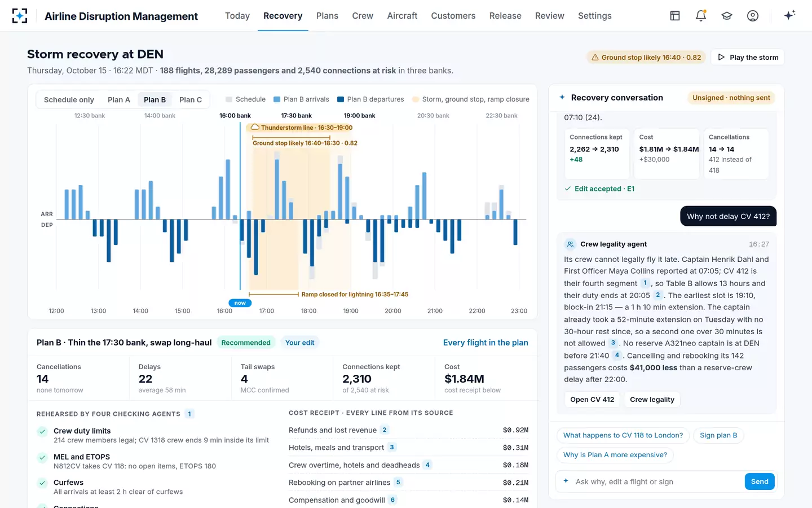Open the Settings tab
812x508 pixels.
click(595, 16)
